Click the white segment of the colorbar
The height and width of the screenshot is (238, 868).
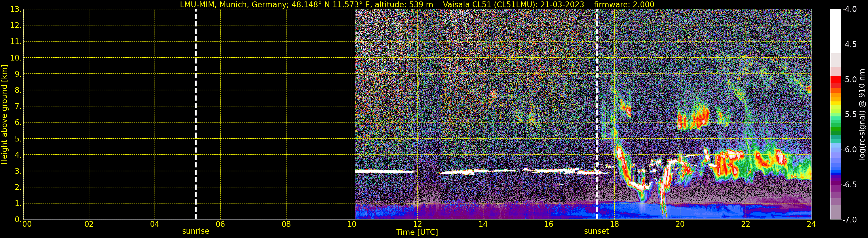click(x=836, y=31)
